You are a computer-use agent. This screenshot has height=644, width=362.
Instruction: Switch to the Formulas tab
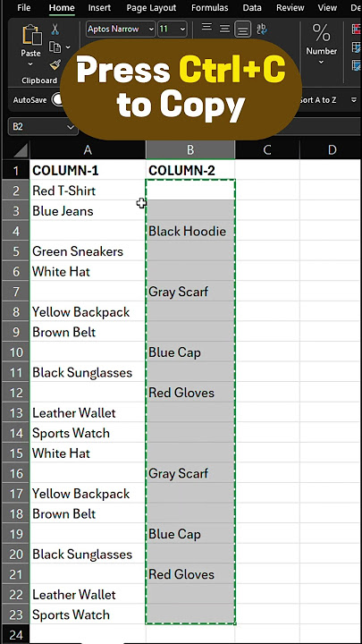pos(209,8)
